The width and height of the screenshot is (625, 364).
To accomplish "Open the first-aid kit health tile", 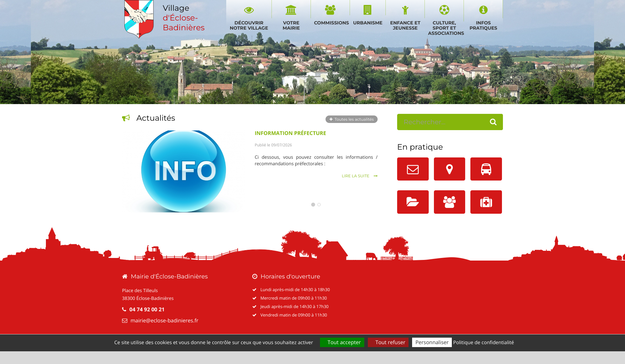I will click(x=486, y=202).
